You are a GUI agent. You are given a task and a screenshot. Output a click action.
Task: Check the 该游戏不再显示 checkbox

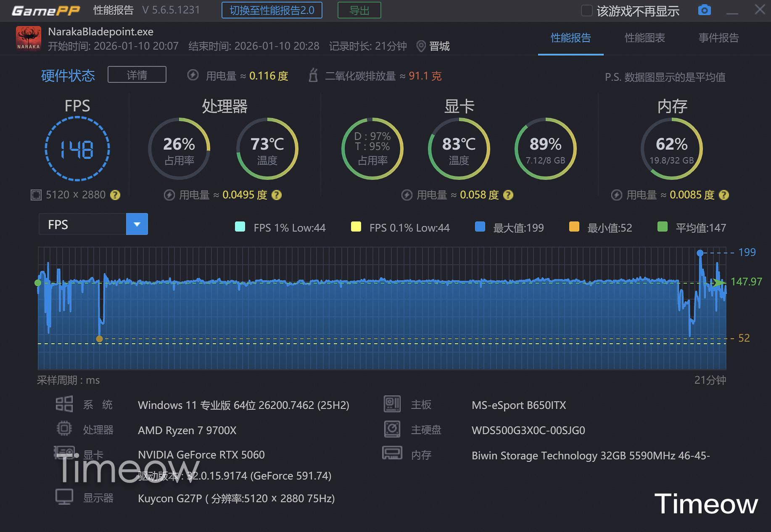click(x=586, y=11)
